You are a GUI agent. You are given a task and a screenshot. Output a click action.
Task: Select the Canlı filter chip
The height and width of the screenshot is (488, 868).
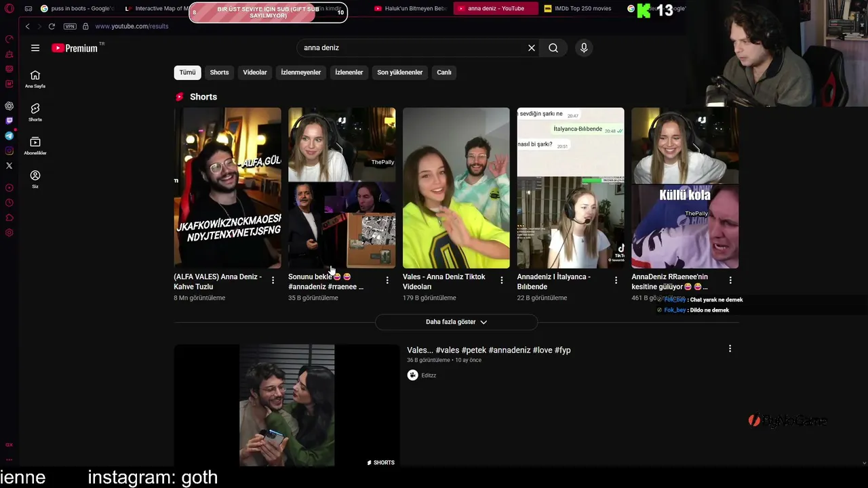[444, 73]
